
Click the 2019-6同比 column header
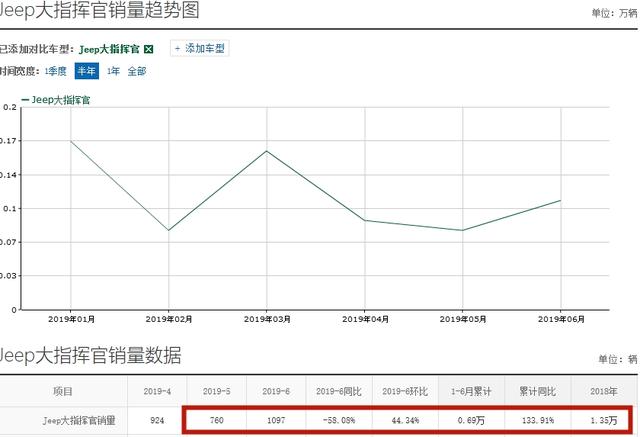[339, 392]
